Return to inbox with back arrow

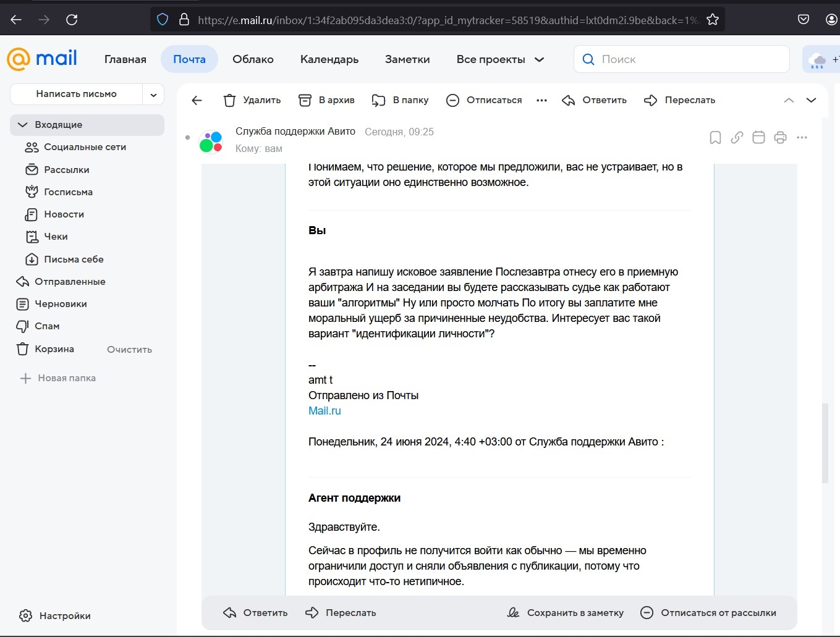(x=197, y=100)
